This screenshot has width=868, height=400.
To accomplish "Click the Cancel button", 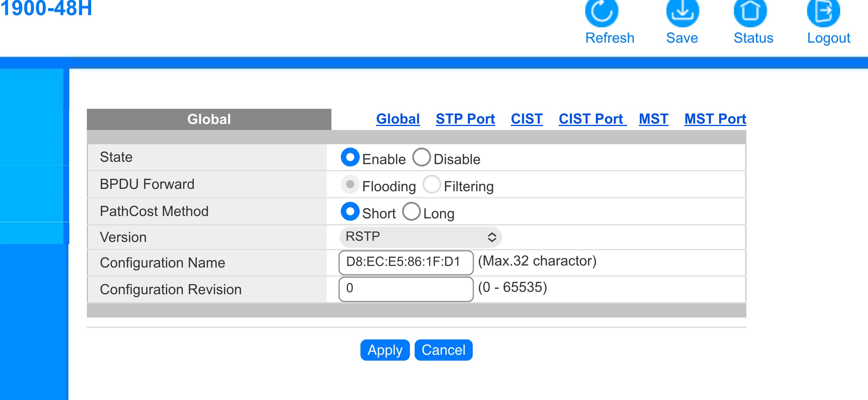I will (443, 350).
